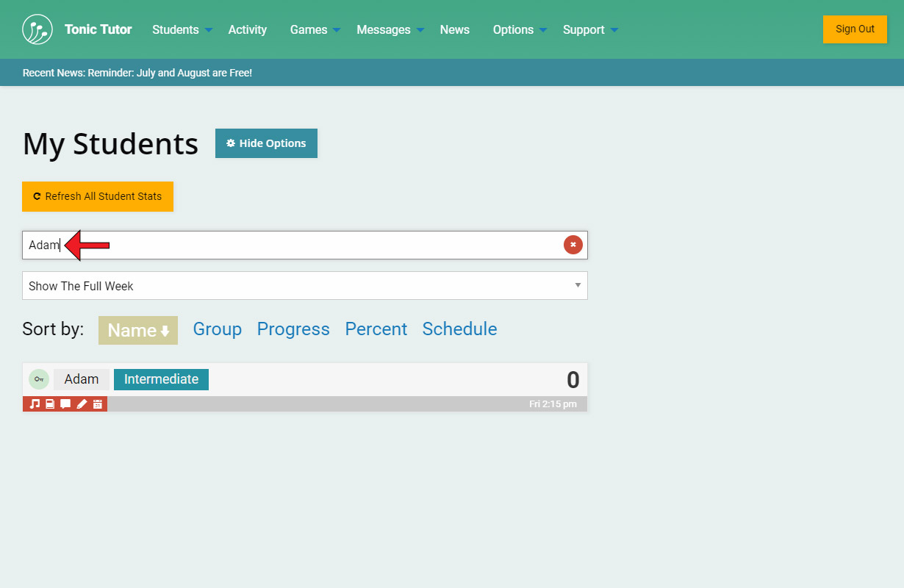Clear the search field with red X

pos(573,245)
